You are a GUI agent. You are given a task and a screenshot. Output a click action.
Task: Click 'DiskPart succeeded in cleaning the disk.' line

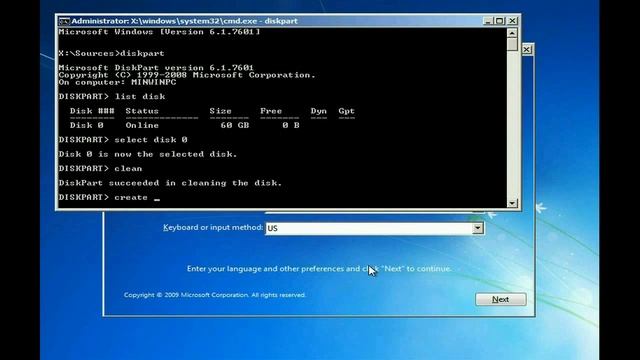point(170,183)
